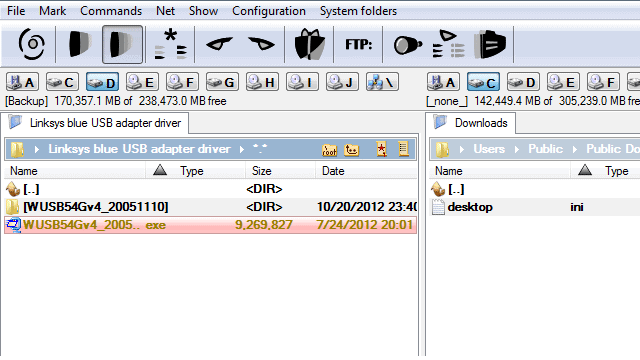Open the Commands menu
The width and height of the screenshot is (640, 360).
(111, 11)
